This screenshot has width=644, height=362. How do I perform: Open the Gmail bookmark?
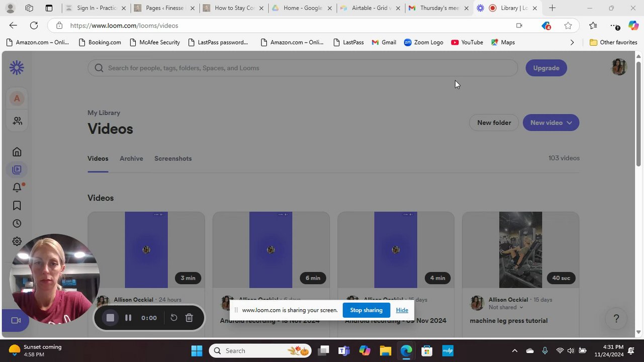tap(384, 43)
